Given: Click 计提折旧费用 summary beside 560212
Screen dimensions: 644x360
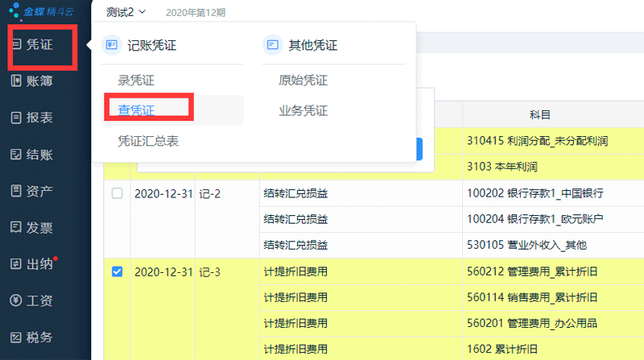Looking at the screenshot, I should [x=295, y=271].
